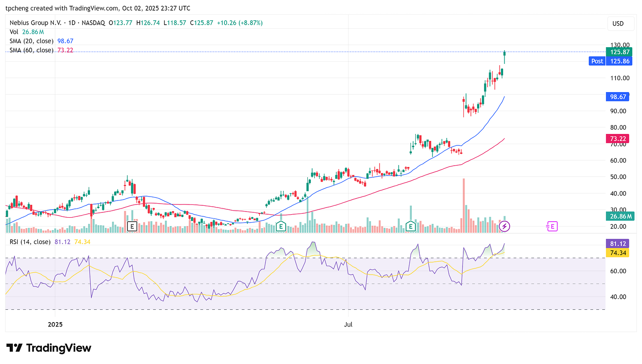Click the purple 81.12 RSI axis label
This screenshot has height=364, width=642.
point(617,244)
